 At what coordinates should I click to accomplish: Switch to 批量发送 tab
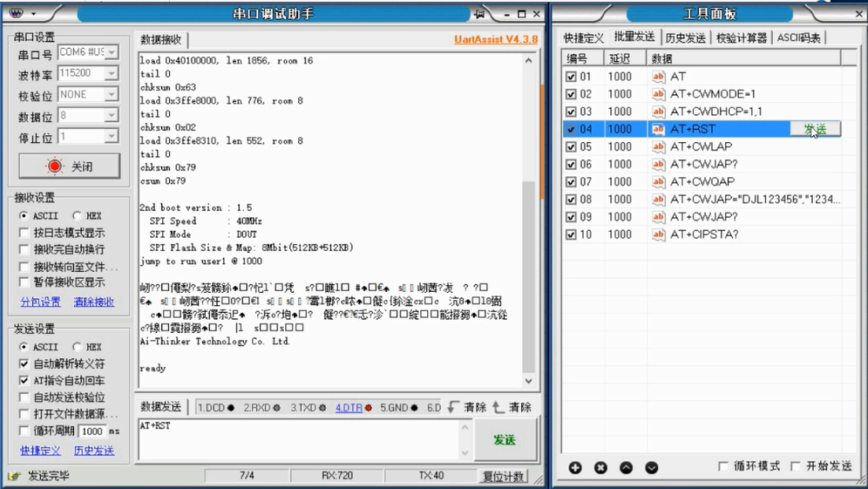coord(634,37)
